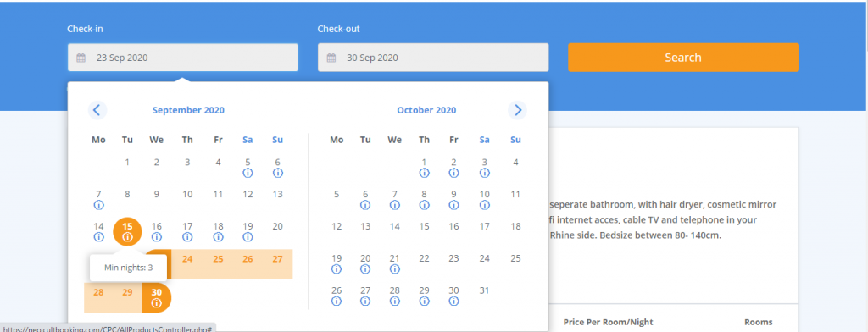Viewport: 868px width, 332px height.
Task: Click the orange Search button
Action: click(684, 58)
